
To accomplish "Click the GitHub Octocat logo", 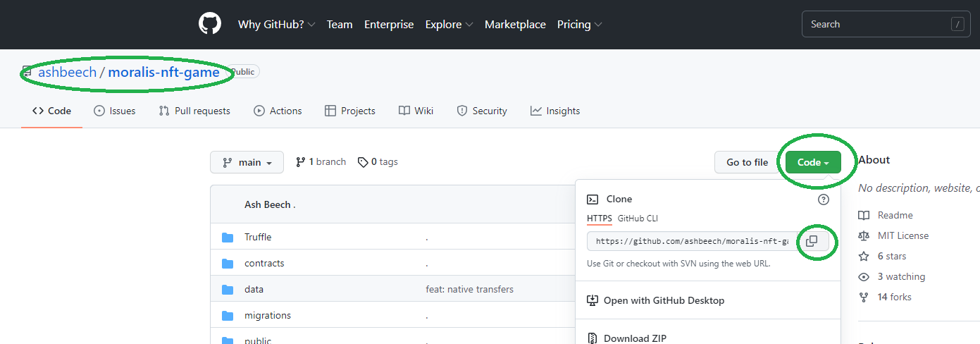I will [210, 24].
